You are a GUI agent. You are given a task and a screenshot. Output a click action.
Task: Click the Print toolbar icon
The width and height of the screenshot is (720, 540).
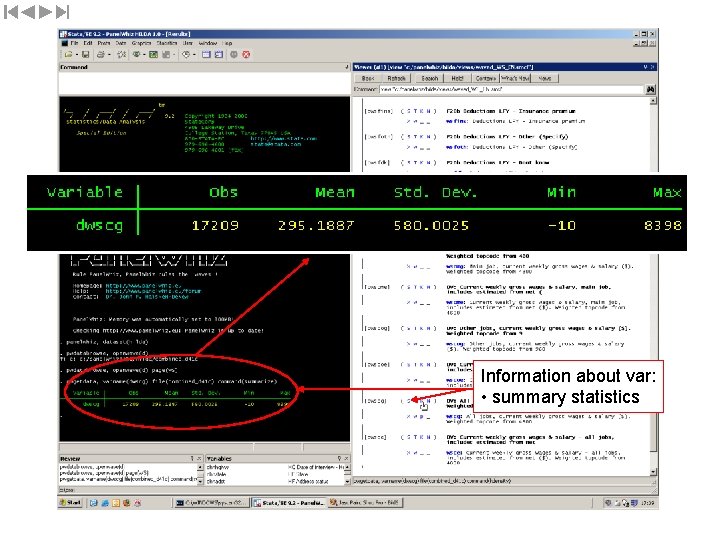pos(101,55)
